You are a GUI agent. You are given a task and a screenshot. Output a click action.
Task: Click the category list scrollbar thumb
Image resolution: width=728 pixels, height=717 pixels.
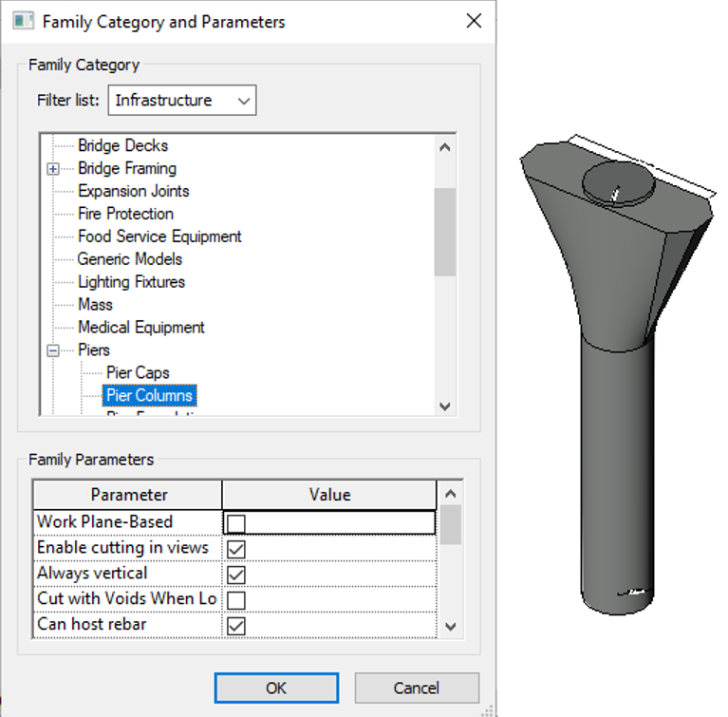pyautogui.click(x=445, y=232)
